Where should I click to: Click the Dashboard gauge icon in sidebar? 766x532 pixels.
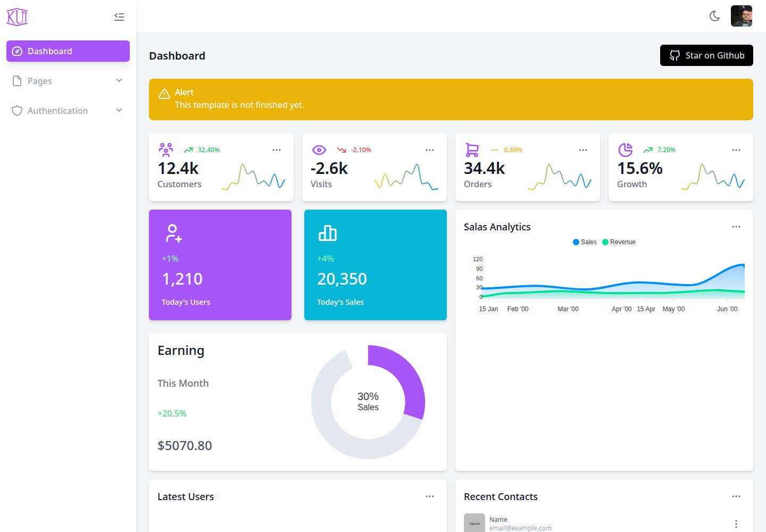[x=17, y=51]
